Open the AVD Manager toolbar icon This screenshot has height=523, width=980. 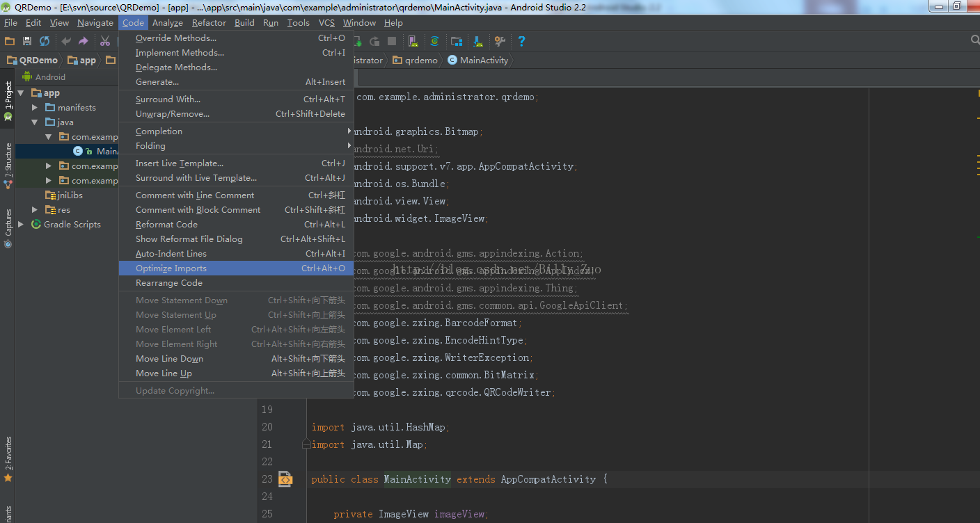coord(413,42)
